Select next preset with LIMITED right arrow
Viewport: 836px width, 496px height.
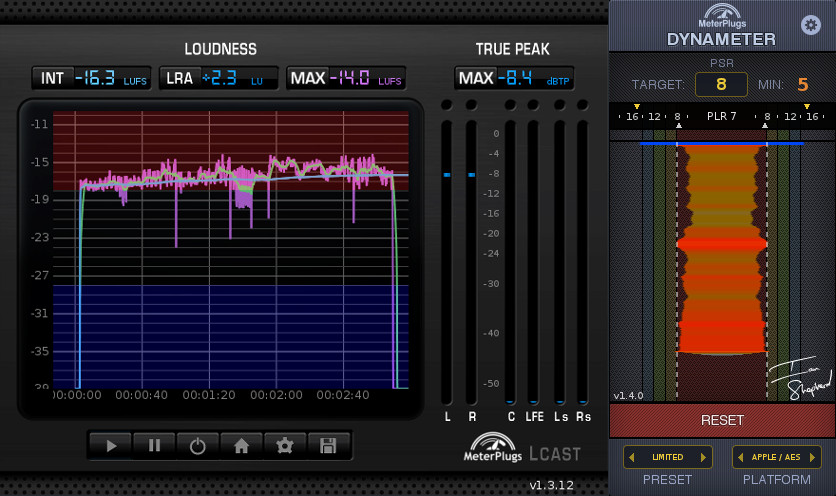point(703,457)
